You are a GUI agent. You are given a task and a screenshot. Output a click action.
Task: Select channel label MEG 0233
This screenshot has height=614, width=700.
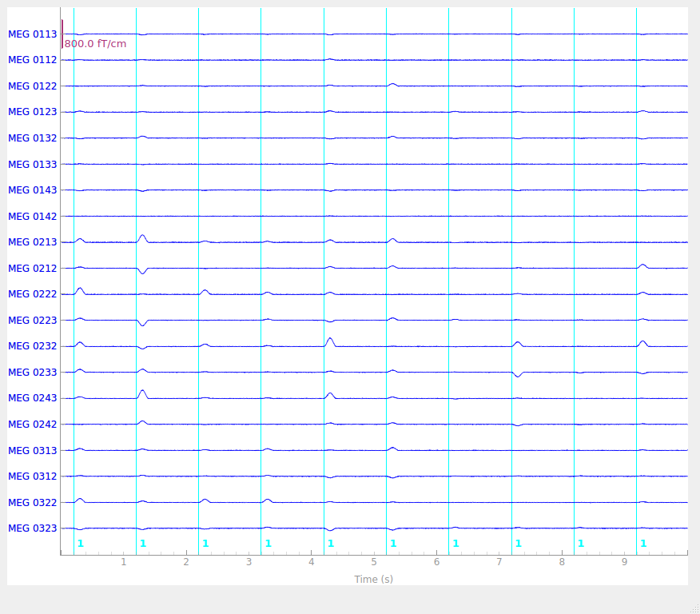[33, 373]
